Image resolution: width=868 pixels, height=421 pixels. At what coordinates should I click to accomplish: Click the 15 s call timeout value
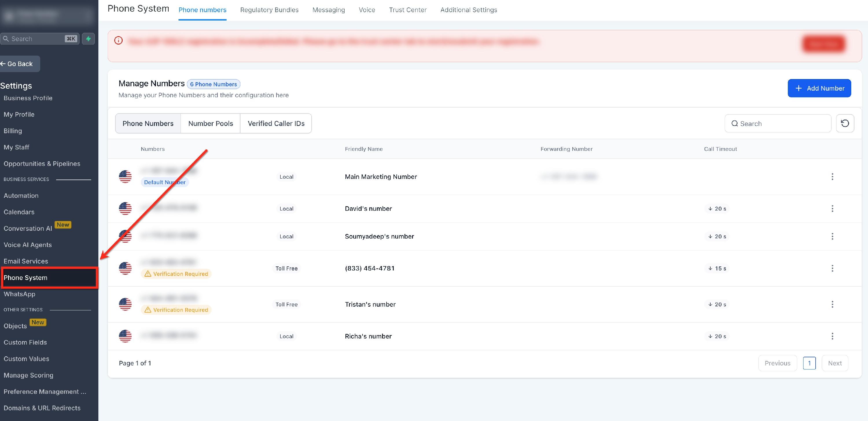717,268
